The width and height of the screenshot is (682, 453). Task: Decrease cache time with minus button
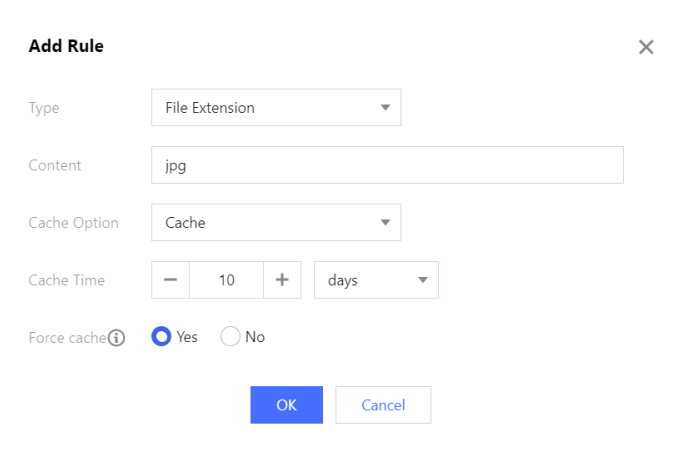pyautogui.click(x=170, y=280)
